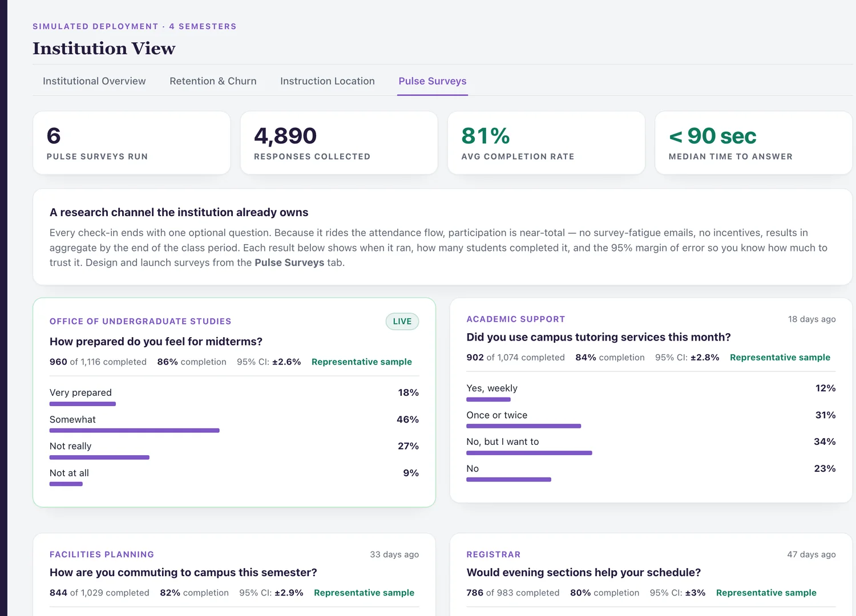The width and height of the screenshot is (856, 616).
Task: Click the 'Once or twice' result bar
Action: coord(524,426)
